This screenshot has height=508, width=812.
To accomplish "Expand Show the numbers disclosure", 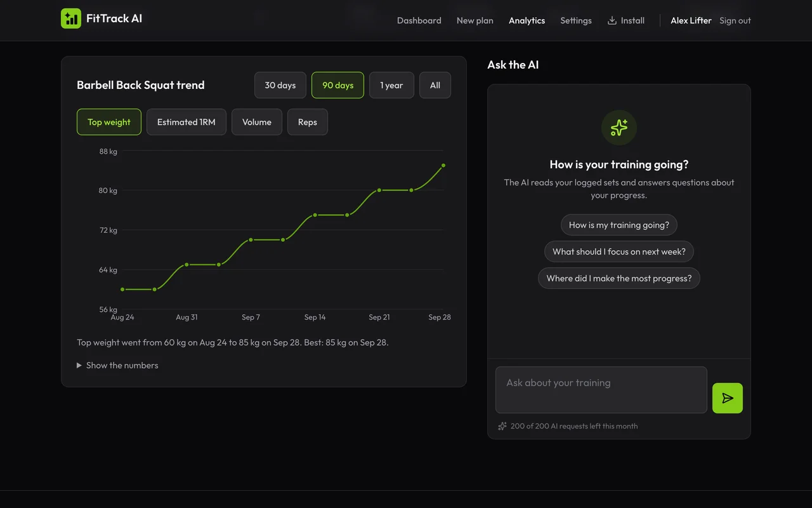I will pos(117,365).
